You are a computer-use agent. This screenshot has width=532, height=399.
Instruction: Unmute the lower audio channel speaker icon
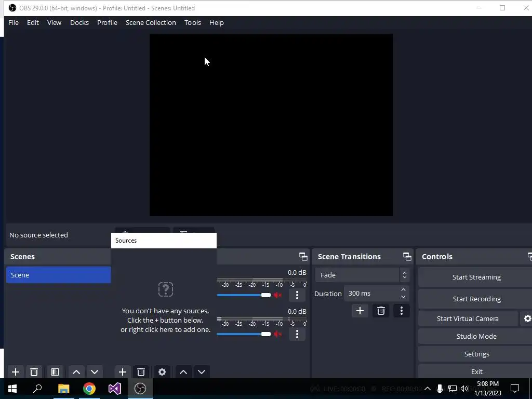click(x=278, y=334)
